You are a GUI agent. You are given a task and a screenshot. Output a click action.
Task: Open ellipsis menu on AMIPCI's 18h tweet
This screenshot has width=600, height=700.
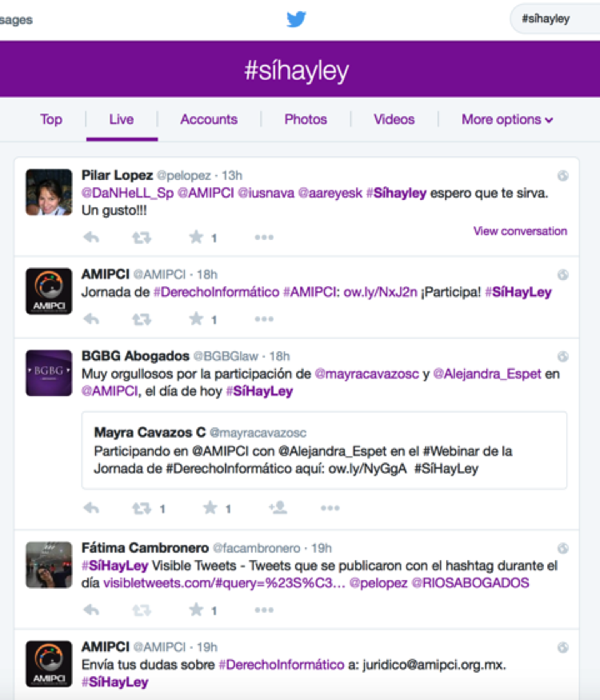pyautogui.click(x=264, y=318)
